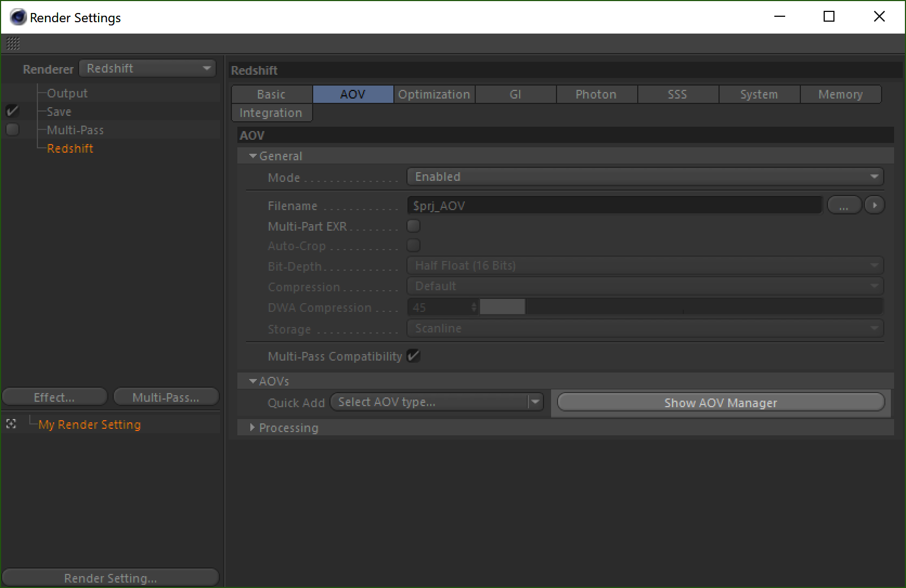906x588 pixels.
Task: Uncheck Multi-Pass Compatibility
Action: [413, 356]
